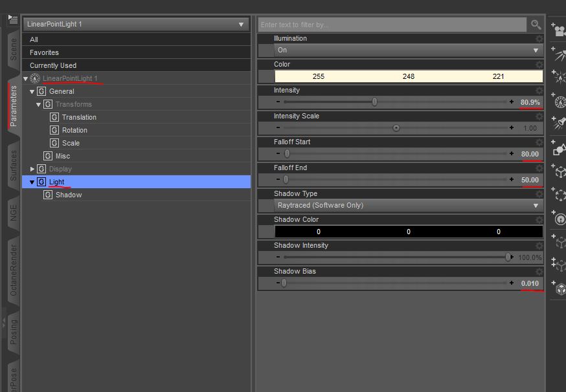
Task: Open the NGE tab
Action: pos(14,213)
